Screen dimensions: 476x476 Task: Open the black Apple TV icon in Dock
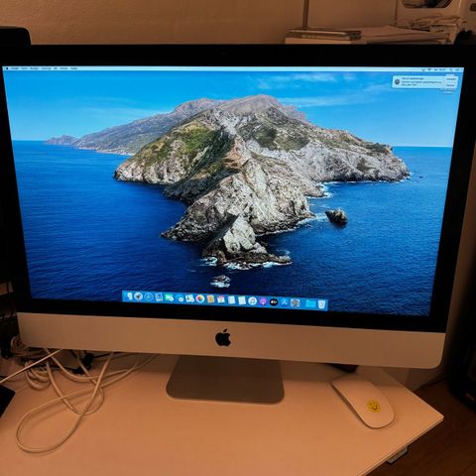pyautogui.click(x=274, y=301)
